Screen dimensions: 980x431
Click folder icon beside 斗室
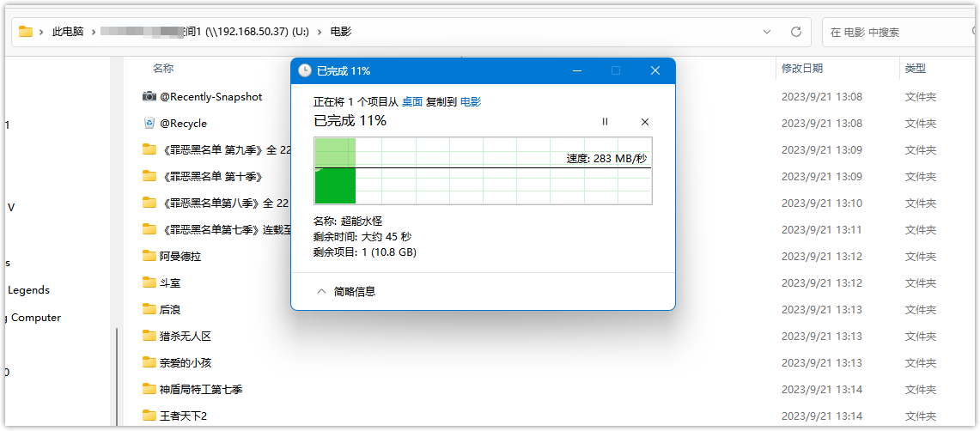[149, 282]
